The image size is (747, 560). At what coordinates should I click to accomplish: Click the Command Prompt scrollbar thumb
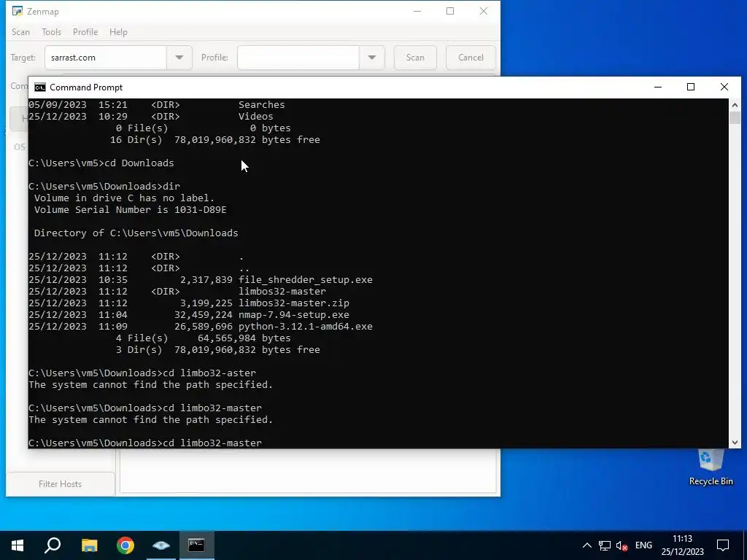pyautogui.click(x=735, y=117)
